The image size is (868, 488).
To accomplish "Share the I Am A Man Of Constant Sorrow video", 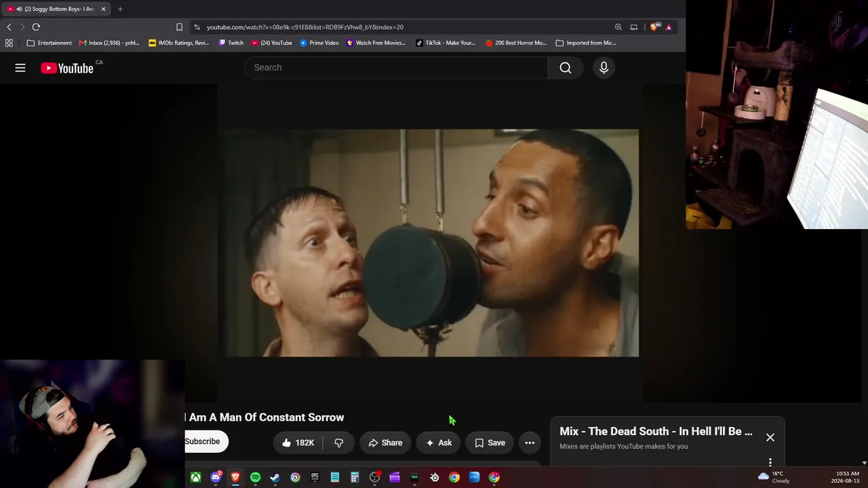I will [385, 443].
